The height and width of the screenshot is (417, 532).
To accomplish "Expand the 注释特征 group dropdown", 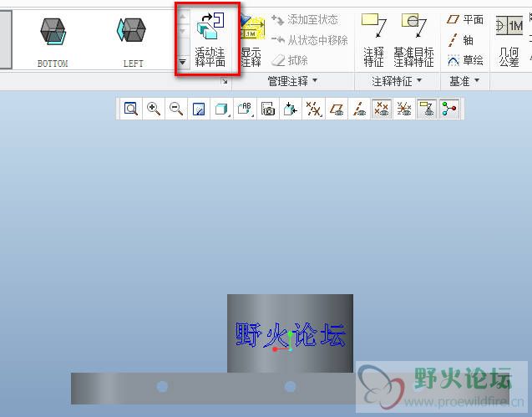I will tap(397, 81).
